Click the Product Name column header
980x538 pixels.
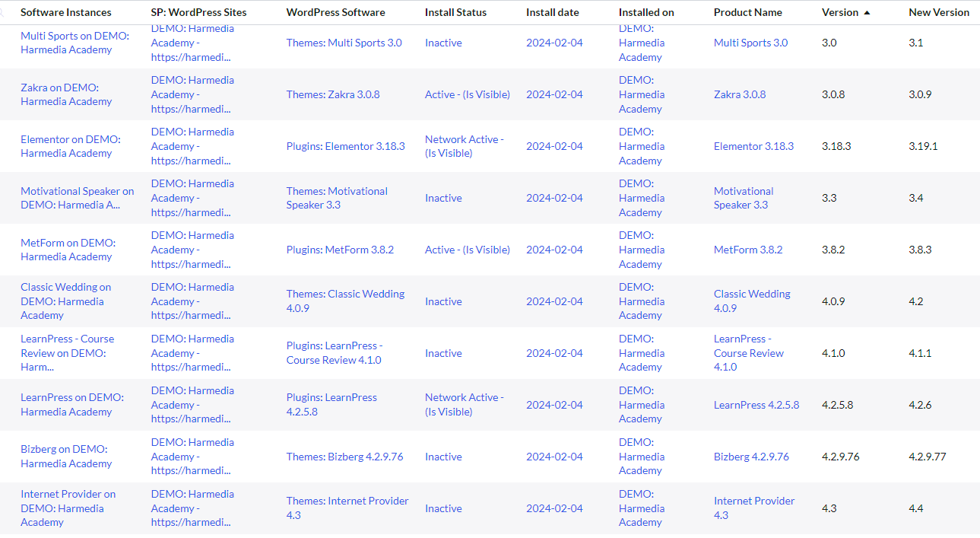pyautogui.click(x=747, y=12)
